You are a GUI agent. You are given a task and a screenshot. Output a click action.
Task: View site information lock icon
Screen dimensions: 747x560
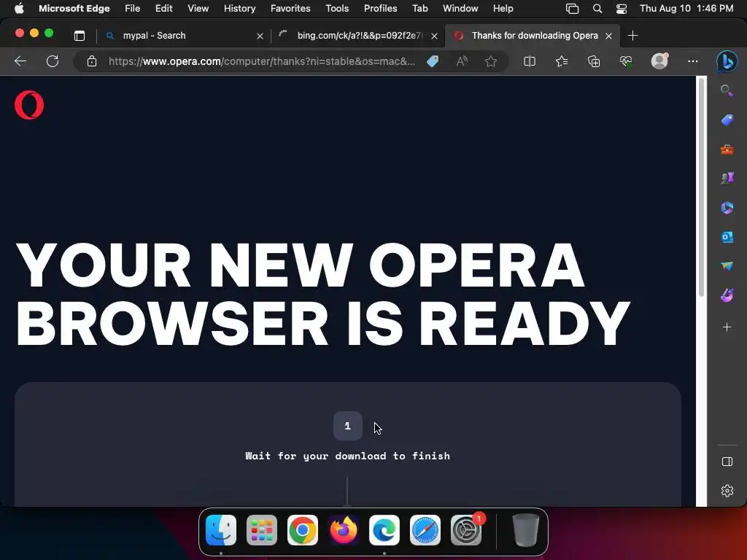click(x=92, y=61)
